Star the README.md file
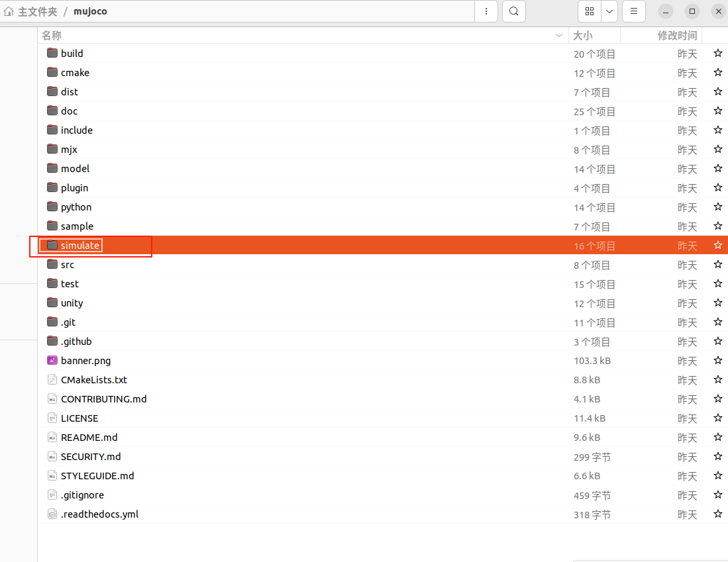This screenshot has width=728, height=562. [718, 437]
